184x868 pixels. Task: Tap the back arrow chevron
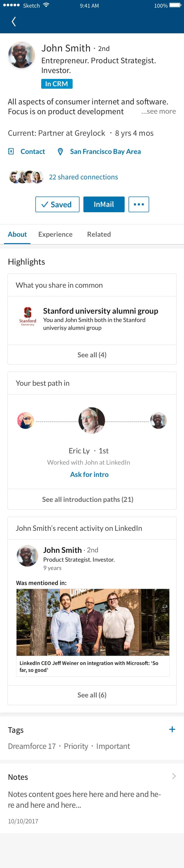(x=13, y=21)
